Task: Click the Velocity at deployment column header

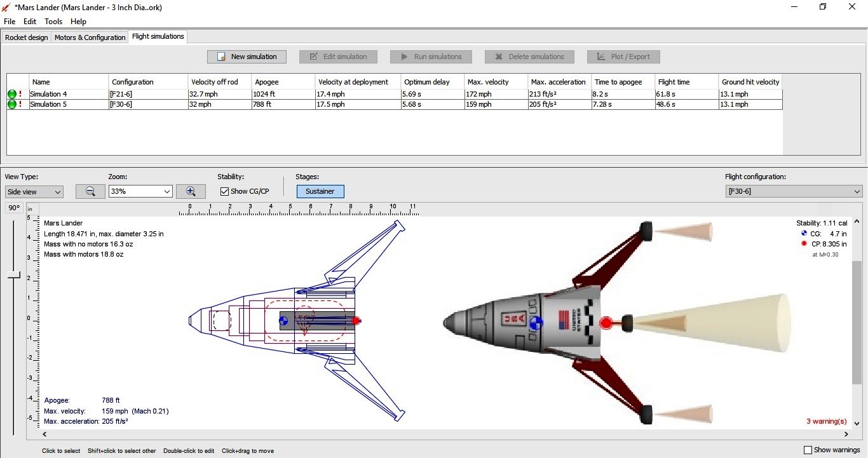Action: (x=358, y=82)
